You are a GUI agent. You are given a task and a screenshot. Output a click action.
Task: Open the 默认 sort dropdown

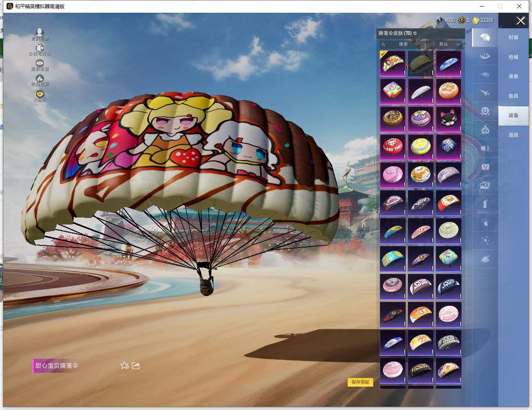[449, 44]
